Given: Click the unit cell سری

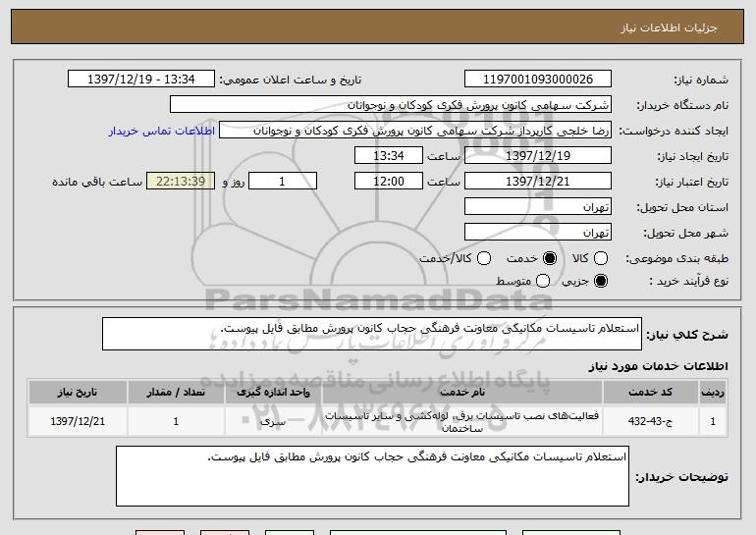Looking at the screenshot, I should 273,421.
